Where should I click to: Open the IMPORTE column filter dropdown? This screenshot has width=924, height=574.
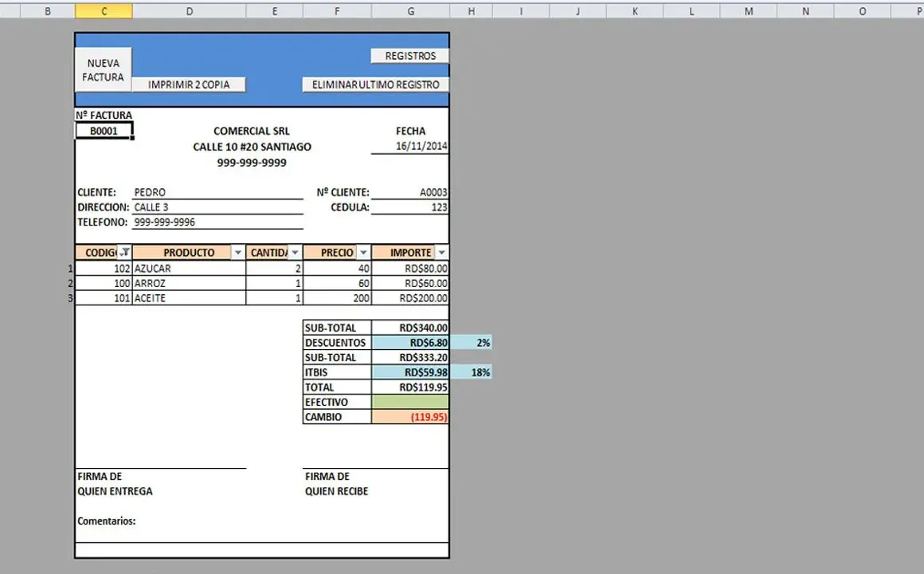pos(442,253)
